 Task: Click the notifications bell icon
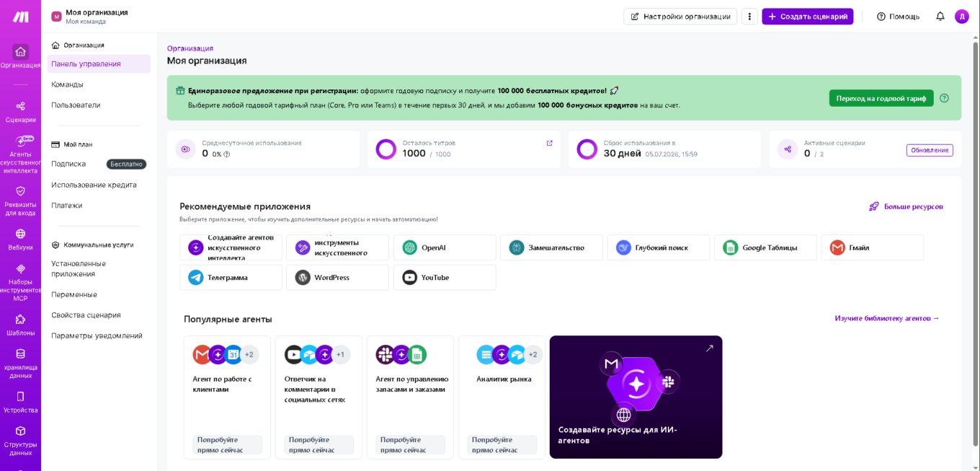click(x=940, y=17)
